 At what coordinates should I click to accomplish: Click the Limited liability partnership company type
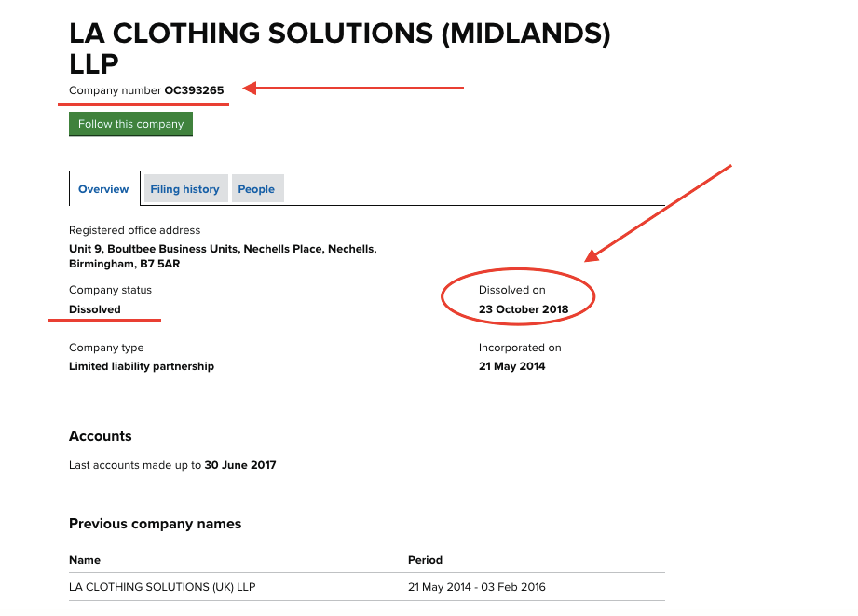(x=142, y=366)
